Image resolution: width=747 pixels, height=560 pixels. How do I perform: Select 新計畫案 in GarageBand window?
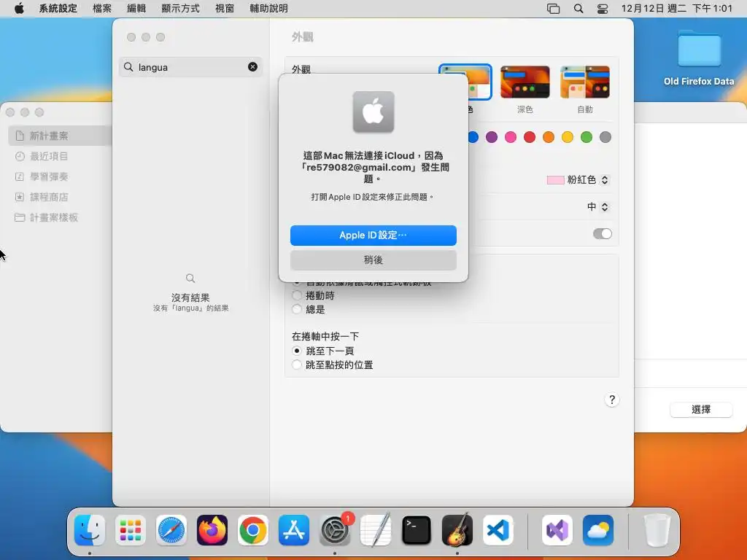click(60, 136)
